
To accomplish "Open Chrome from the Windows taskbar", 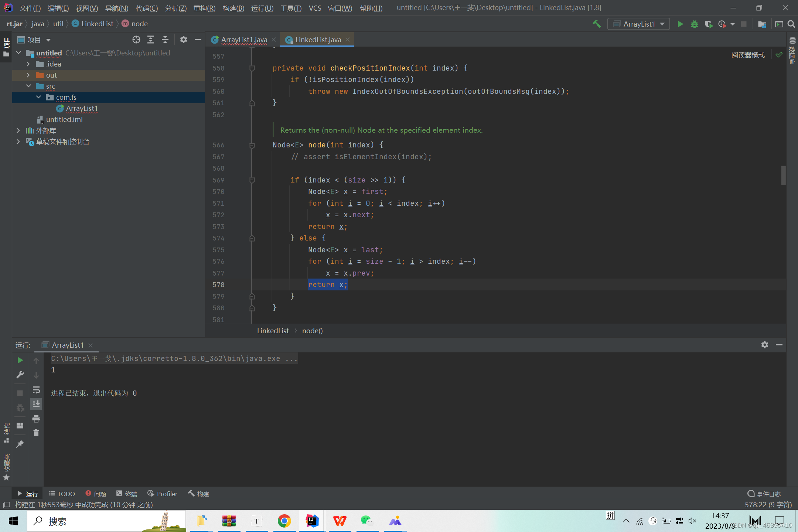I will [x=284, y=521].
